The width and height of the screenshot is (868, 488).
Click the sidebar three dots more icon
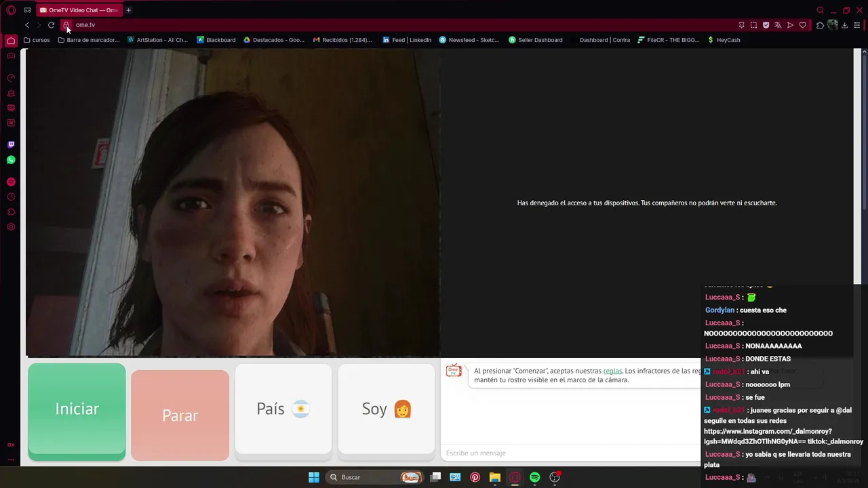point(11,460)
